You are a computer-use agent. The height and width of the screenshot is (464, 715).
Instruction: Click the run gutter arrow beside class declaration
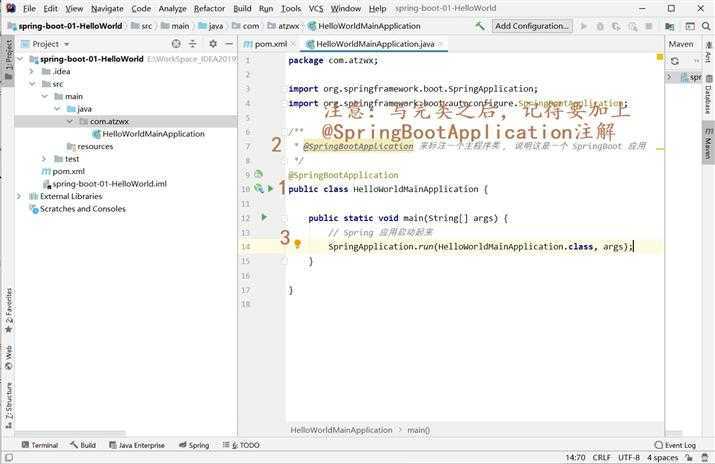(270, 188)
